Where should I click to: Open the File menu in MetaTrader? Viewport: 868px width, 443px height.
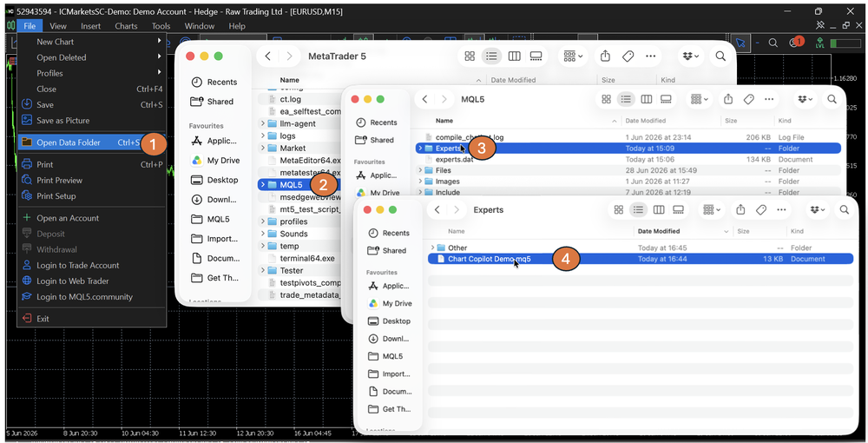tap(30, 26)
